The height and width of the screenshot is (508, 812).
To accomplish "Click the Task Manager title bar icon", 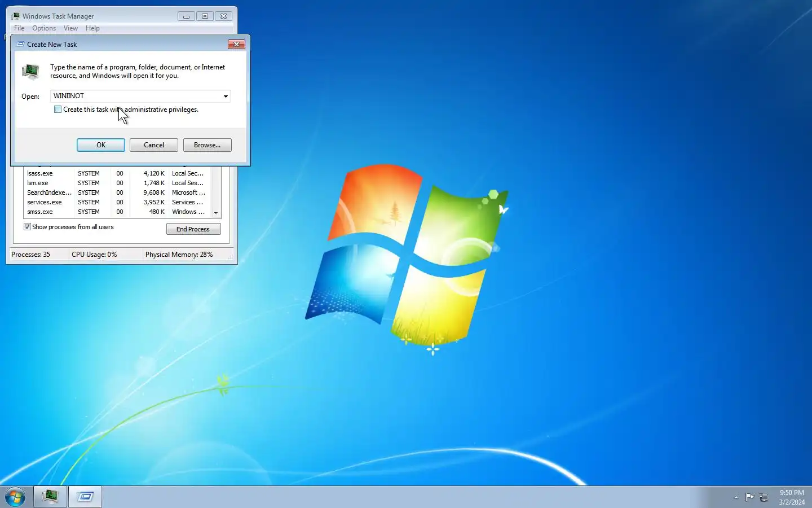I will (x=15, y=16).
